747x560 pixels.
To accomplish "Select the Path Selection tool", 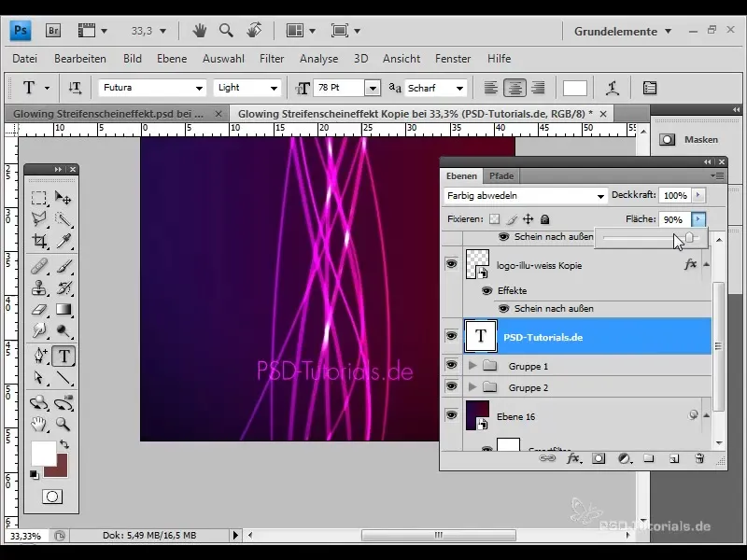I will (x=39, y=378).
